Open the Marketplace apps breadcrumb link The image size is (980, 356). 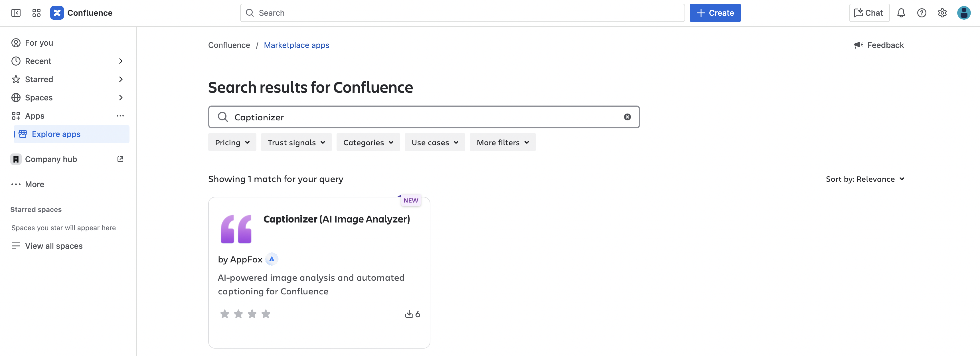pyautogui.click(x=296, y=45)
